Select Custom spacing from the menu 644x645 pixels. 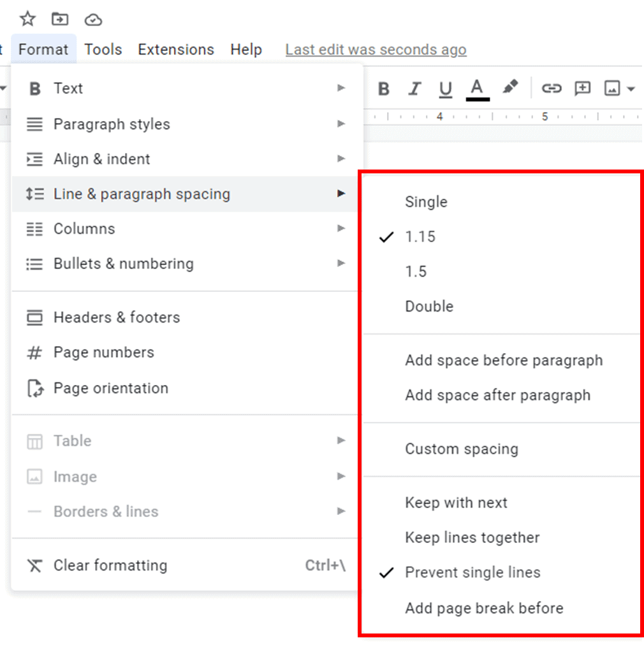462,449
